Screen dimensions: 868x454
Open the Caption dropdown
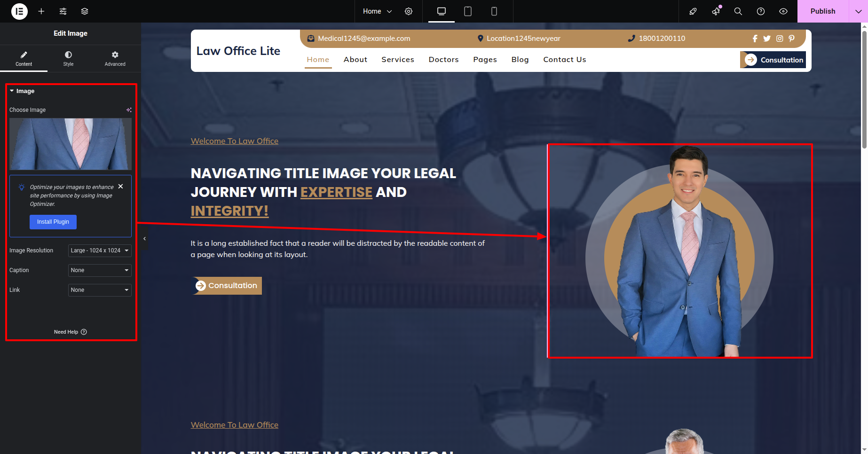click(100, 270)
